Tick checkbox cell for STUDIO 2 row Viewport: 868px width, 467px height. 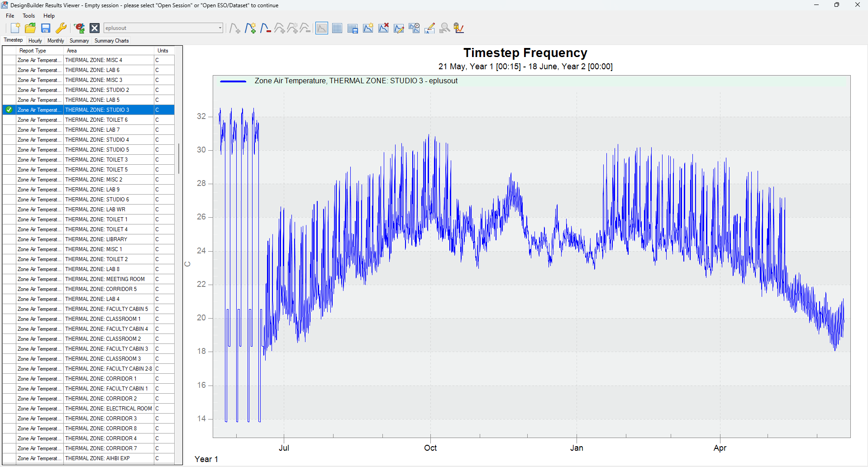(x=9, y=90)
